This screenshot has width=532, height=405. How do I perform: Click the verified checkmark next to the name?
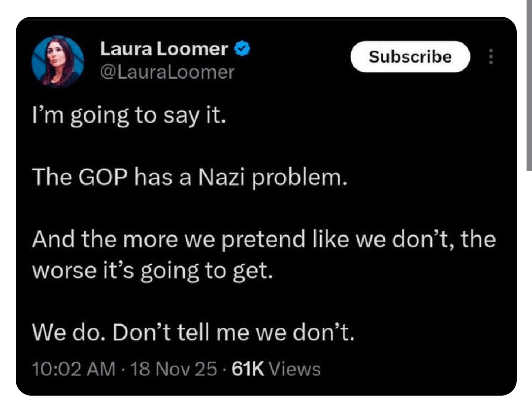click(242, 48)
